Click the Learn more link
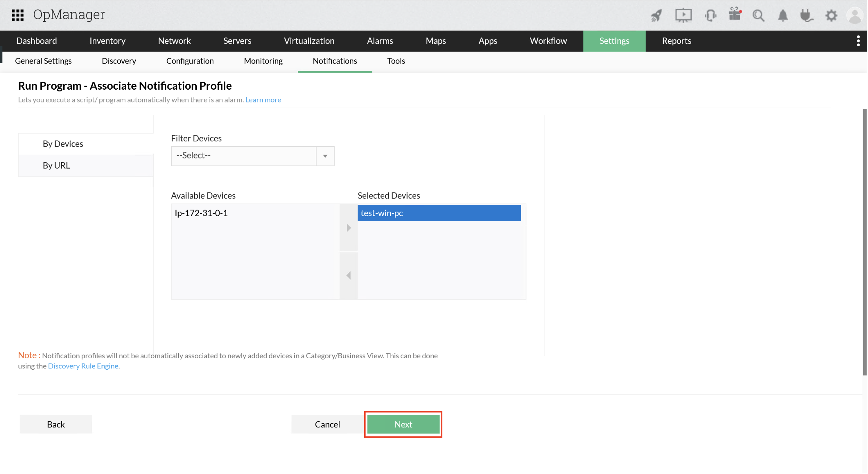The width and height of the screenshot is (868, 474). pyautogui.click(x=263, y=100)
